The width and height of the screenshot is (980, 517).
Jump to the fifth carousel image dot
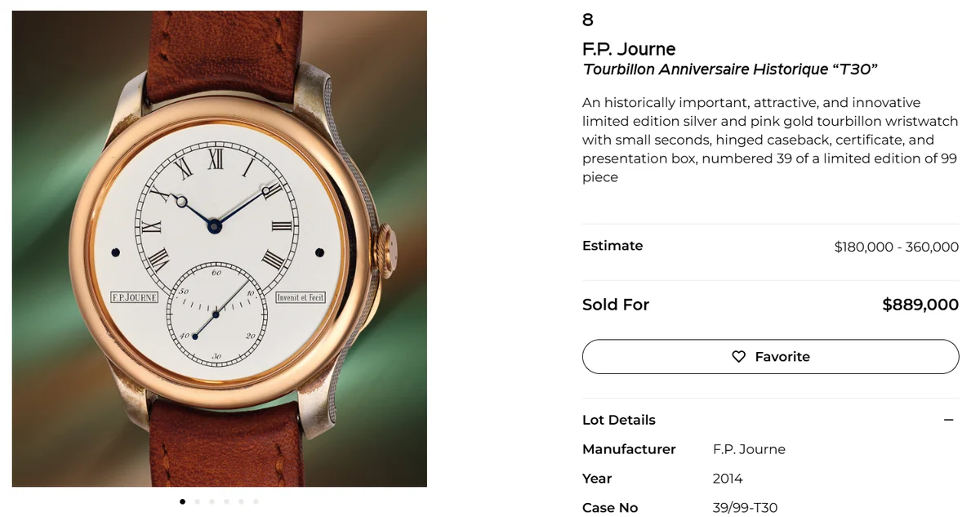click(241, 501)
